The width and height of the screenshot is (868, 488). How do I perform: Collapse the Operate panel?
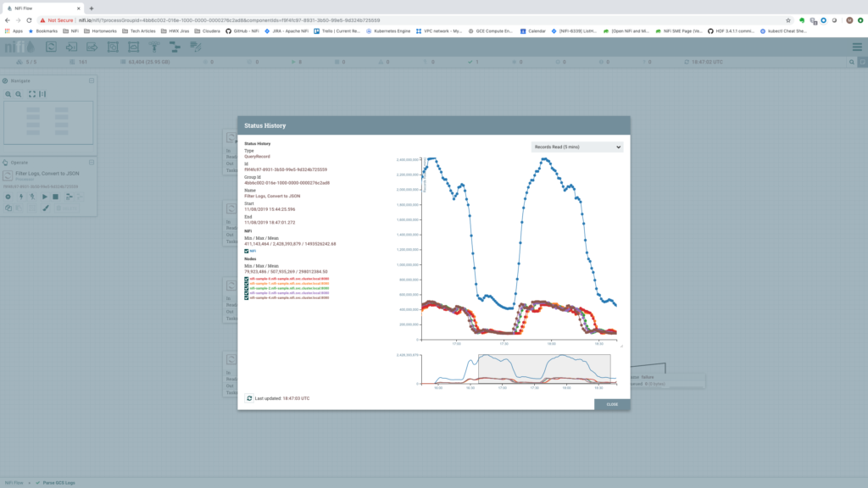coord(92,163)
